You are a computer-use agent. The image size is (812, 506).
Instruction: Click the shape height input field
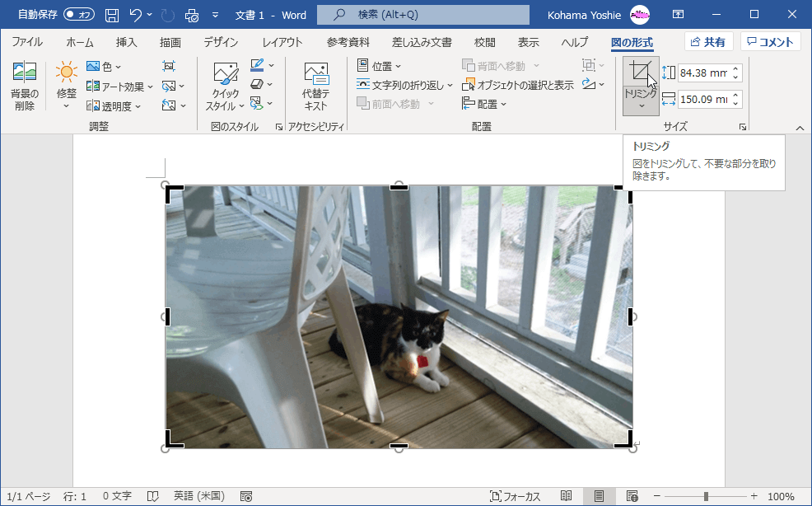click(703, 73)
